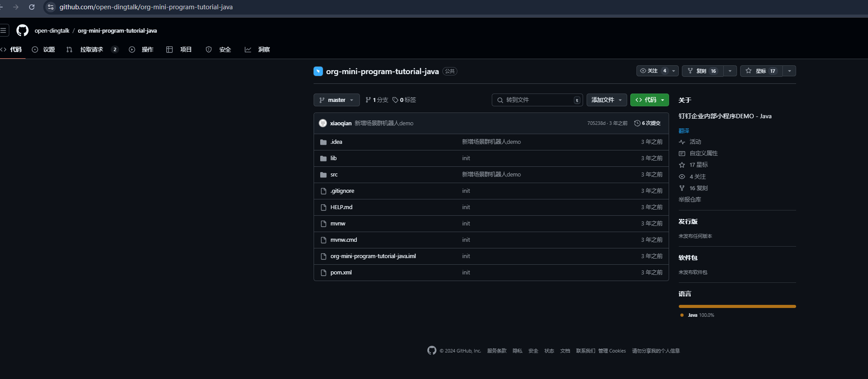The image size is (868, 379).
Task: Click the site info icon in the address bar
Action: pos(51,7)
